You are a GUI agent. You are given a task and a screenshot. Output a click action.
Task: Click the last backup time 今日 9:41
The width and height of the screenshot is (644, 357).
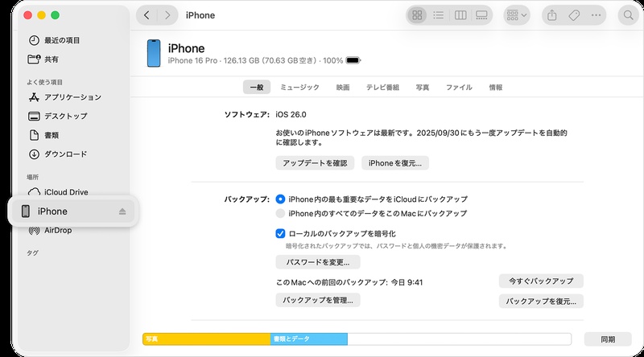407,282
